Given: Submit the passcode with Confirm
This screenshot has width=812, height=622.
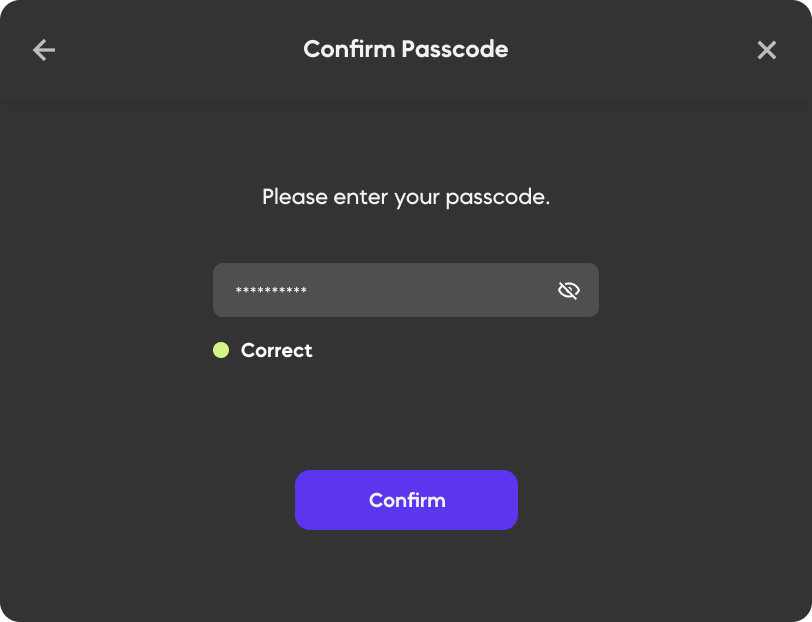Looking at the screenshot, I should point(406,500).
